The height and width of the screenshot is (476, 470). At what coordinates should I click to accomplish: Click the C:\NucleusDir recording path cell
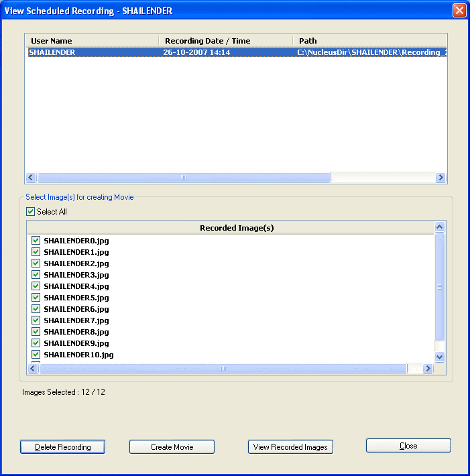pos(371,52)
